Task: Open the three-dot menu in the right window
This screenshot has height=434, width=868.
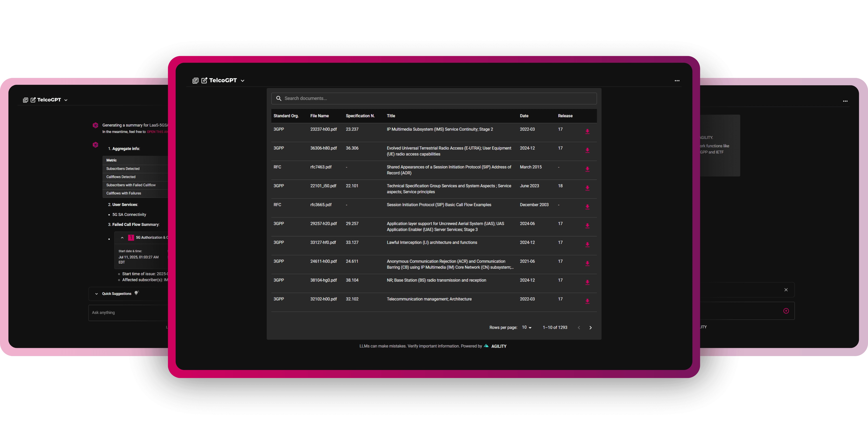Action: pos(845,101)
